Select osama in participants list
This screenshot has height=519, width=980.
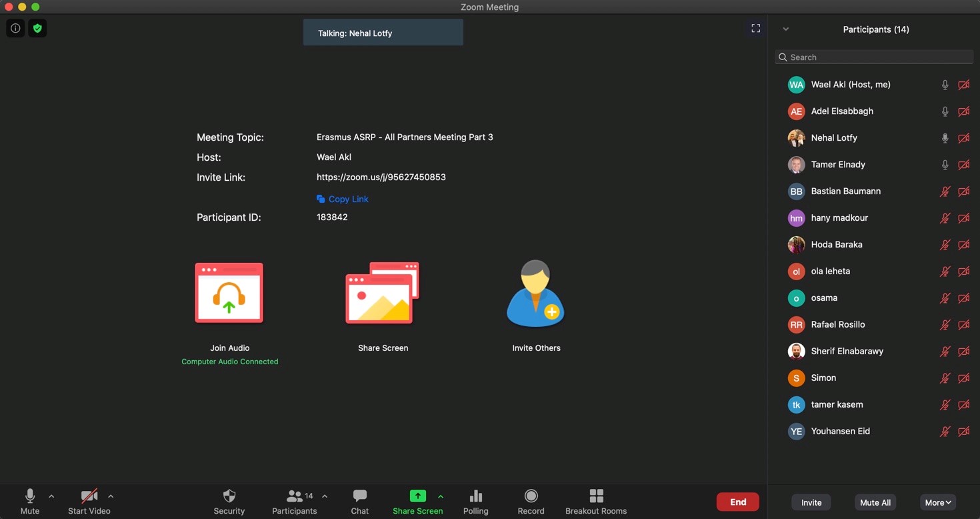pyautogui.click(x=874, y=298)
